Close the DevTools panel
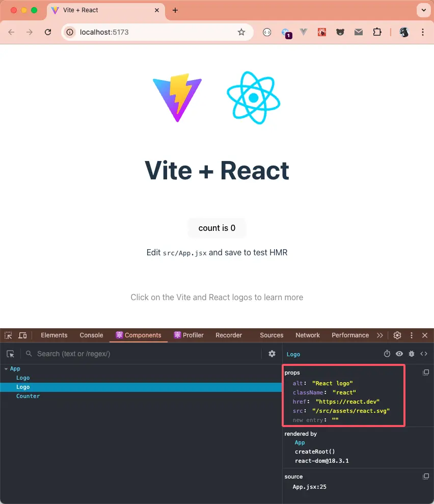 (x=425, y=335)
